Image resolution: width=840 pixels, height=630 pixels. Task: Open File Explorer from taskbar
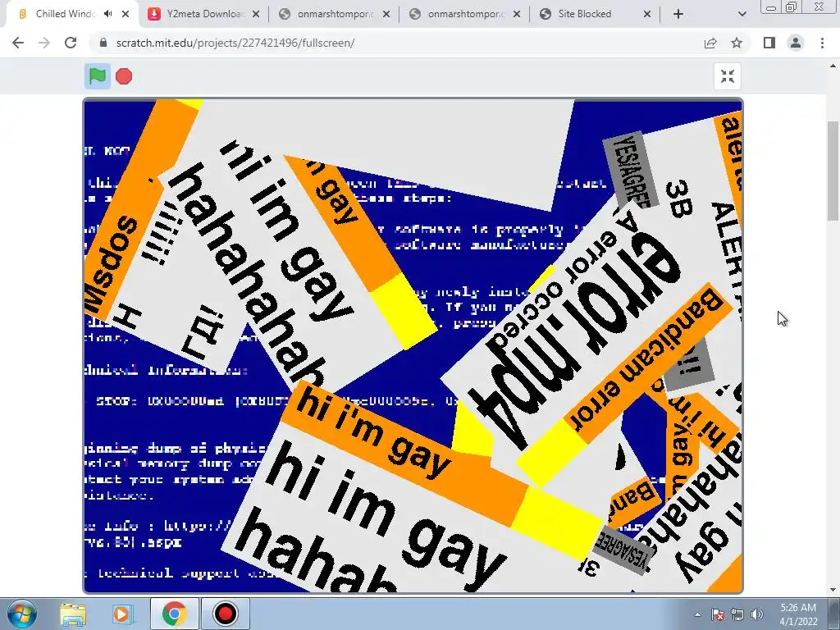pyautogui.click(x=73, y=614)
